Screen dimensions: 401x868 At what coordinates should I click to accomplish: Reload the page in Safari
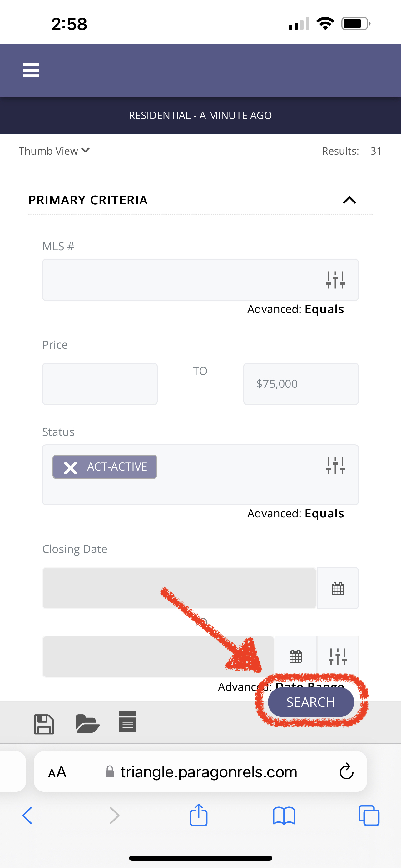tap(346, 771)
